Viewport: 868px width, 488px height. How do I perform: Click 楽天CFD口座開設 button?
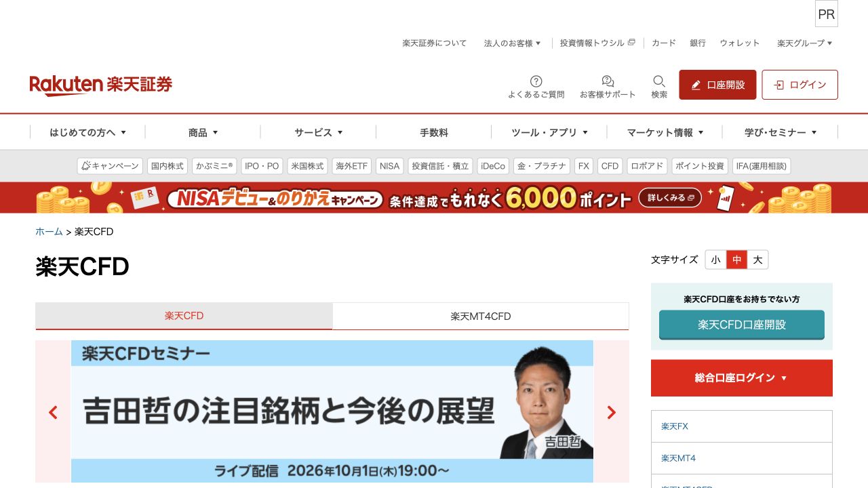click(x=742, y=325)
